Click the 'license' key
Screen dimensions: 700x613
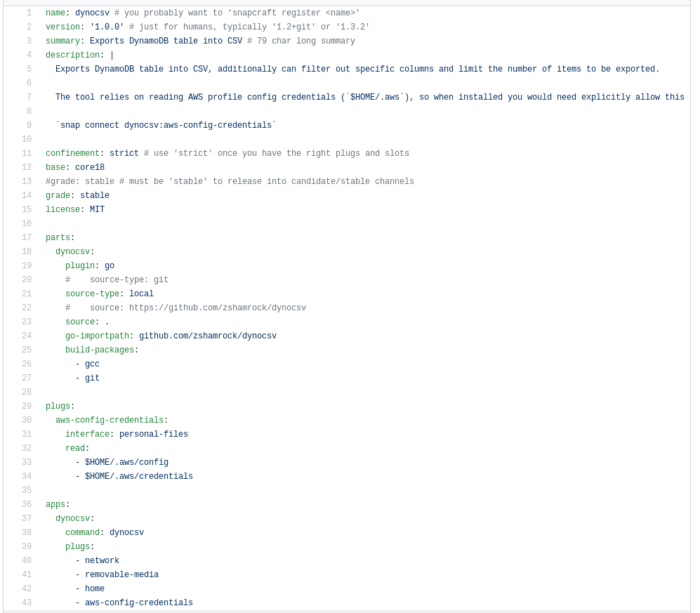point(62,209)
